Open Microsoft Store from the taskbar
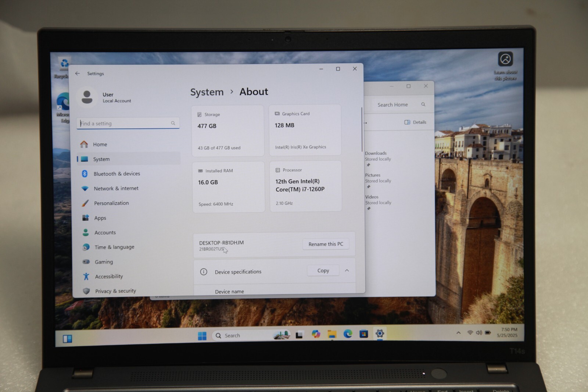The image size is (588, 392). tap(364, 334)
